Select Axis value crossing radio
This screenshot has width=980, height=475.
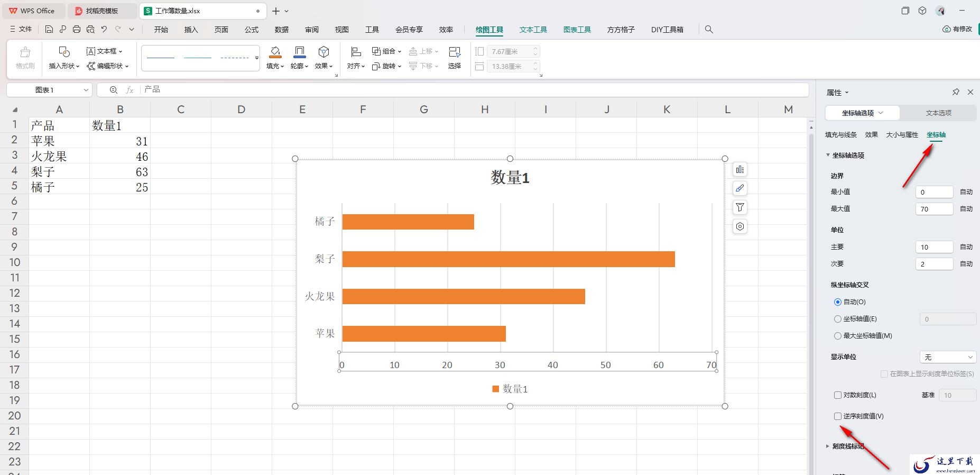pos(837,319)
